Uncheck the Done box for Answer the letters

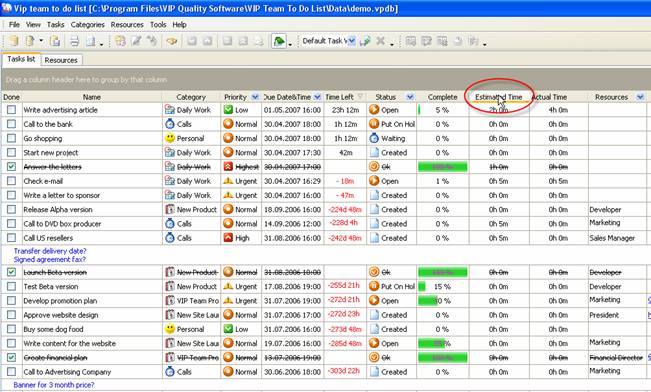point(11,167)
